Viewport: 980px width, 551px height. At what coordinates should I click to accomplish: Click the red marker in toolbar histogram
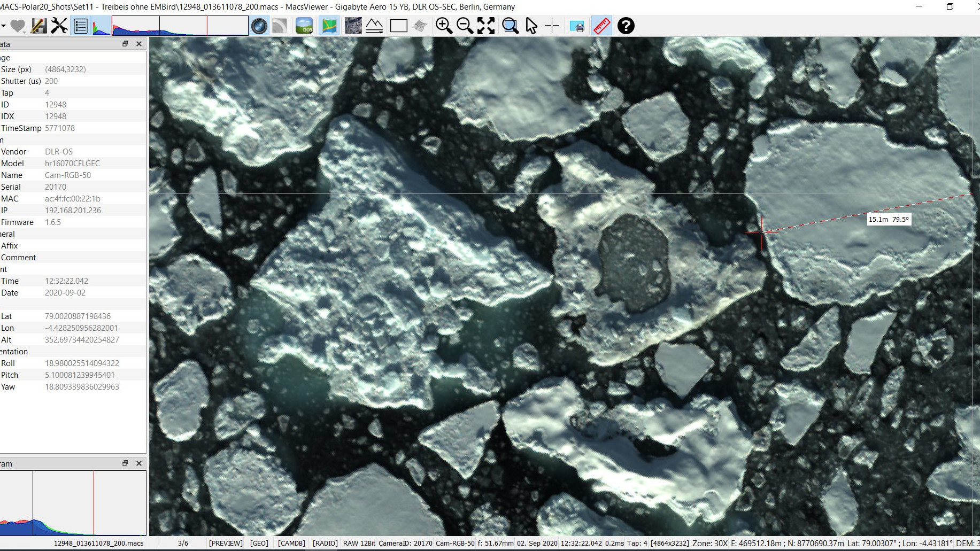tap(207, 26)
